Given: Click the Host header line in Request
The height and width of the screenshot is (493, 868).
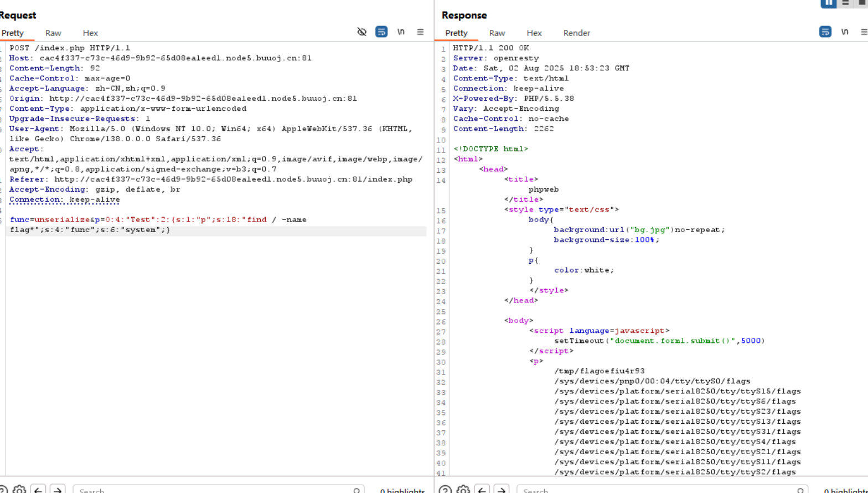Looking at the screenshot, I should [161, 58].
